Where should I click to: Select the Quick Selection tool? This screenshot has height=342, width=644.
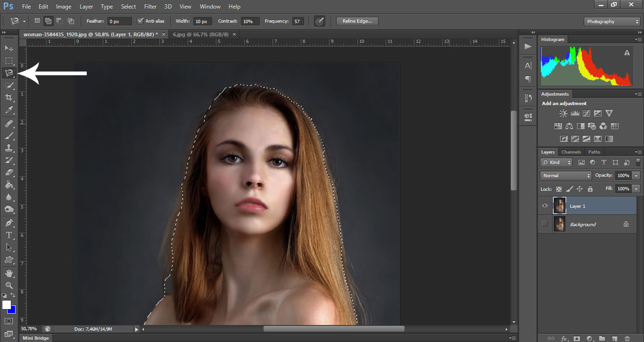tap(9, 85)
